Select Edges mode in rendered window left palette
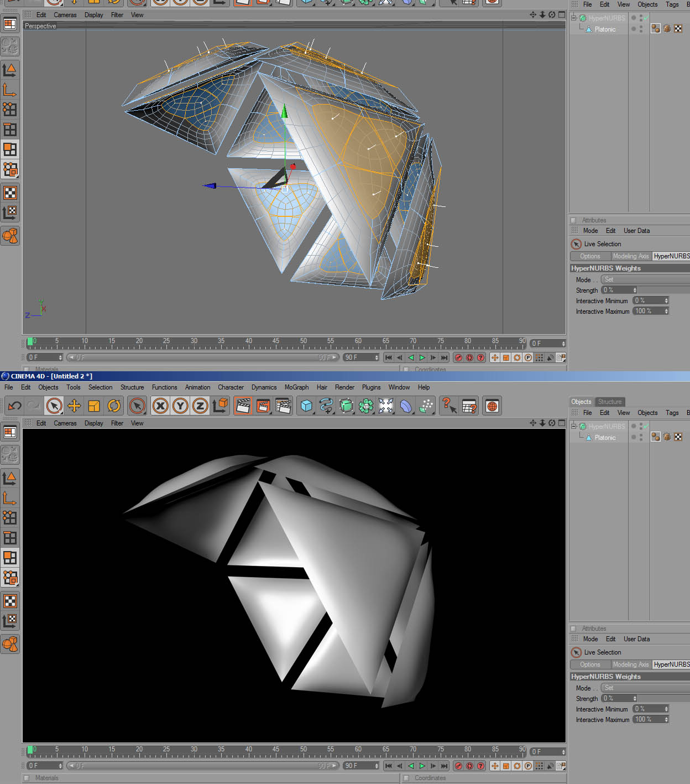The height and width of the screenshot is (784, 690). [x=10, y=537]
